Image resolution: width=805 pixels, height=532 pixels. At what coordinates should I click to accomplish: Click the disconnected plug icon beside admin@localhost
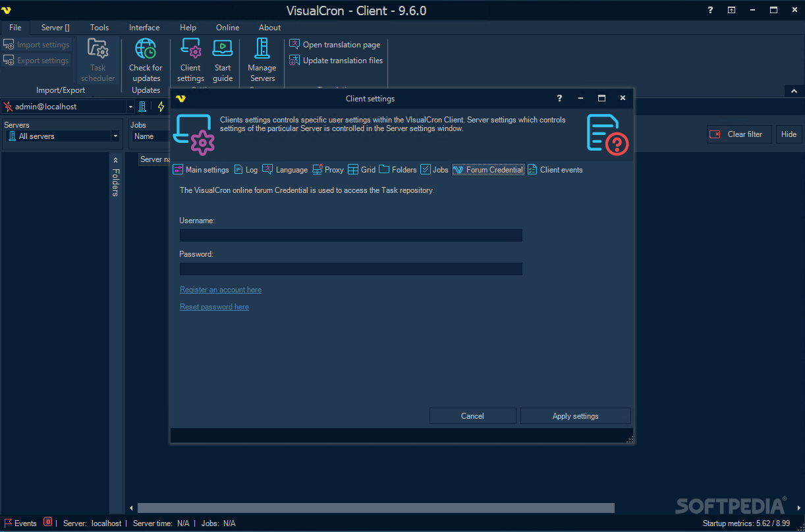click(9, 107)
